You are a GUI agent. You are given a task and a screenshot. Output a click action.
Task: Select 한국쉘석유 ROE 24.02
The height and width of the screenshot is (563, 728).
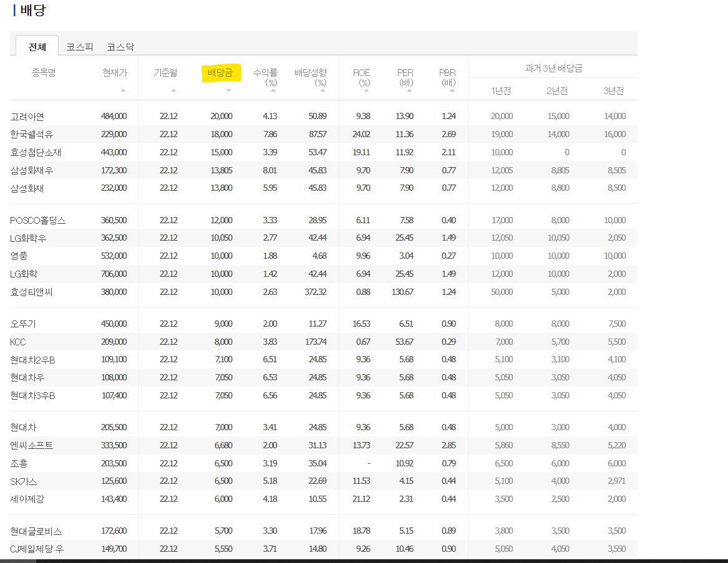361,134
